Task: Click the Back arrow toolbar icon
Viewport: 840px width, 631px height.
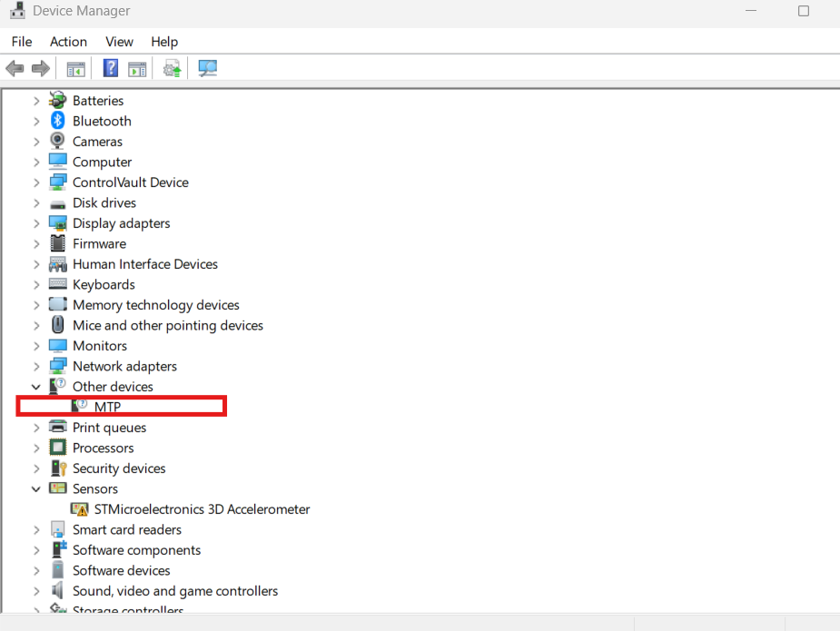Action: (x=15, y=69)
